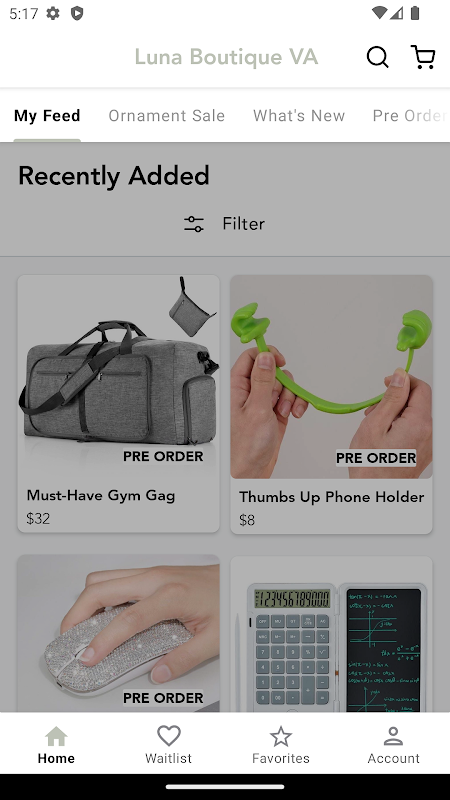Select Thumbs Up Phone Holder title

332,497
